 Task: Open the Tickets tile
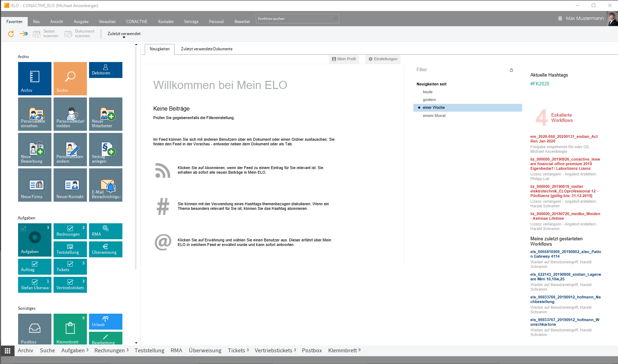(70, 267)
